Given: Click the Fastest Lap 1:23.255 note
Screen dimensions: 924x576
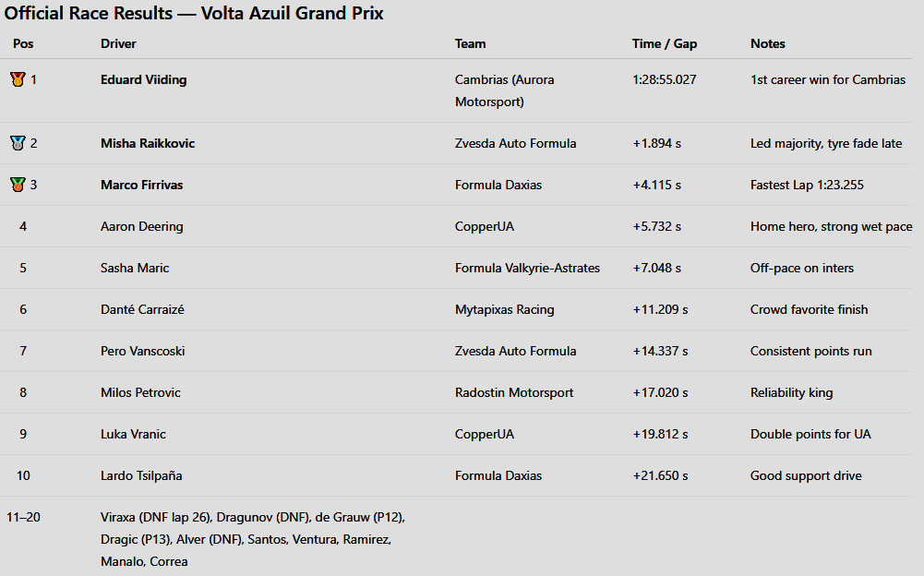Looking at the screenshot, I should tap(807, 185).
